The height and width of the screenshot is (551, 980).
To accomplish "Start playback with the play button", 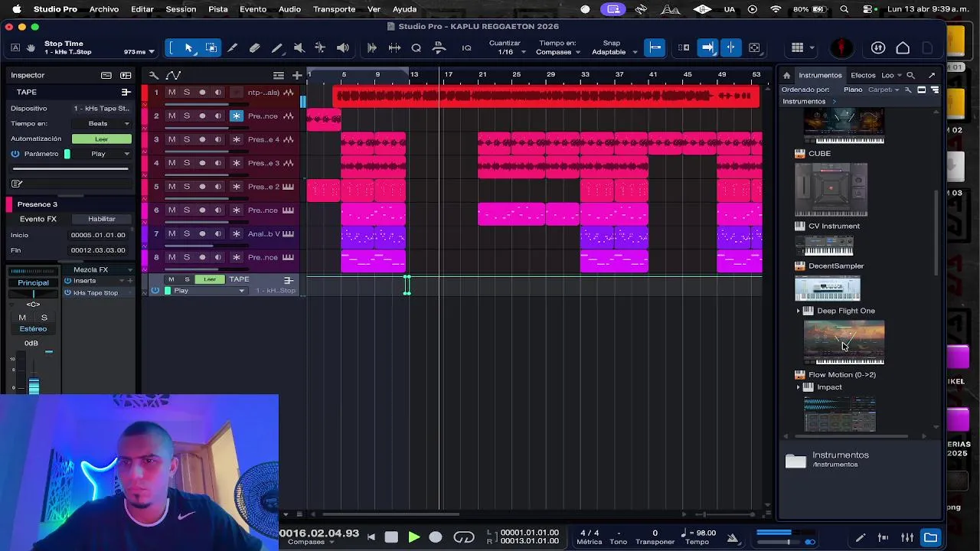I will click(x=413, y=537).
